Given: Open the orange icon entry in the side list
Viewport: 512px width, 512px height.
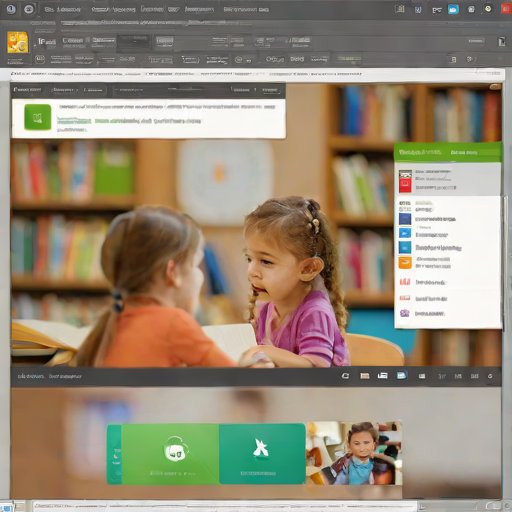Looking at the screenshot, I should click(405, 262).
